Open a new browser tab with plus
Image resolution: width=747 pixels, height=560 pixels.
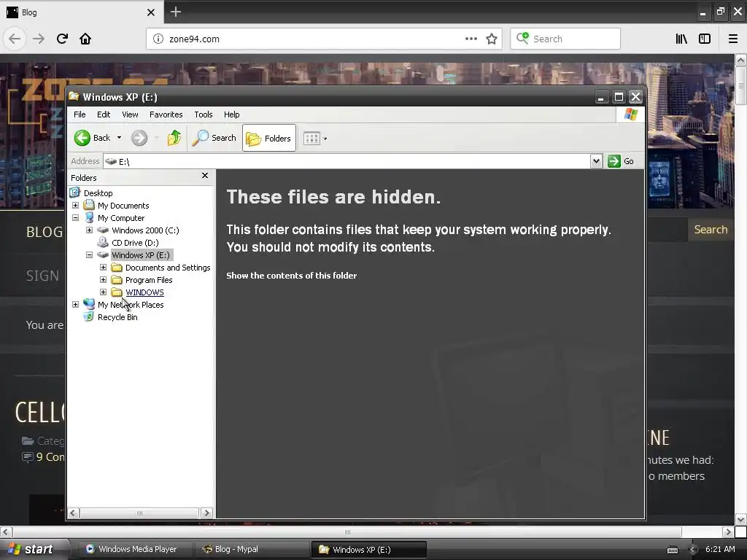click(x=175, y=12)
